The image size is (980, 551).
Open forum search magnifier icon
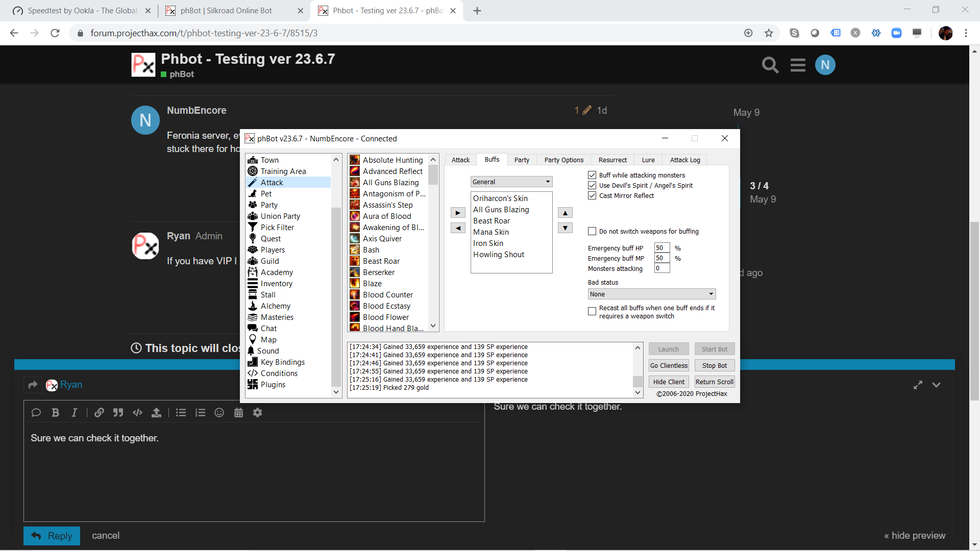[x=770, y=65]
